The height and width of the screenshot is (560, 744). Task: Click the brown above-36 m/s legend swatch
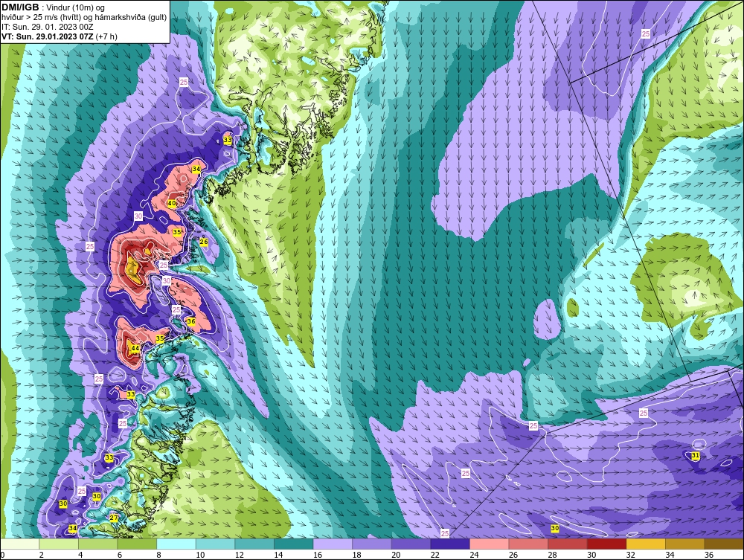coord(724,544)
